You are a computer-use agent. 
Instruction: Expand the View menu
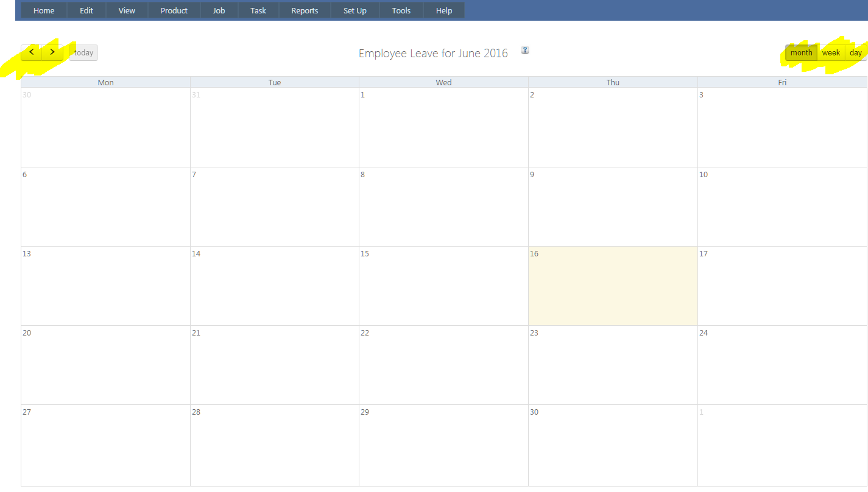click(x=127, y=10)
